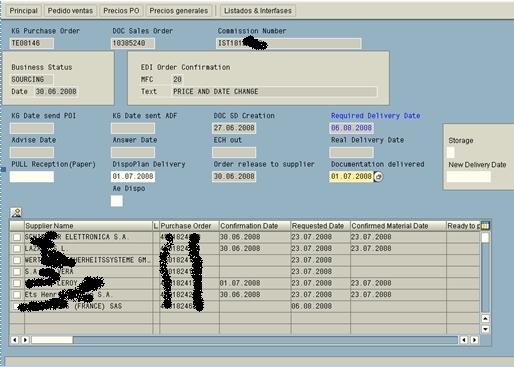This screenshot has width=514, height=367.
Task: Click the DispoPlan Delivery date field
Action: (133, 176)
